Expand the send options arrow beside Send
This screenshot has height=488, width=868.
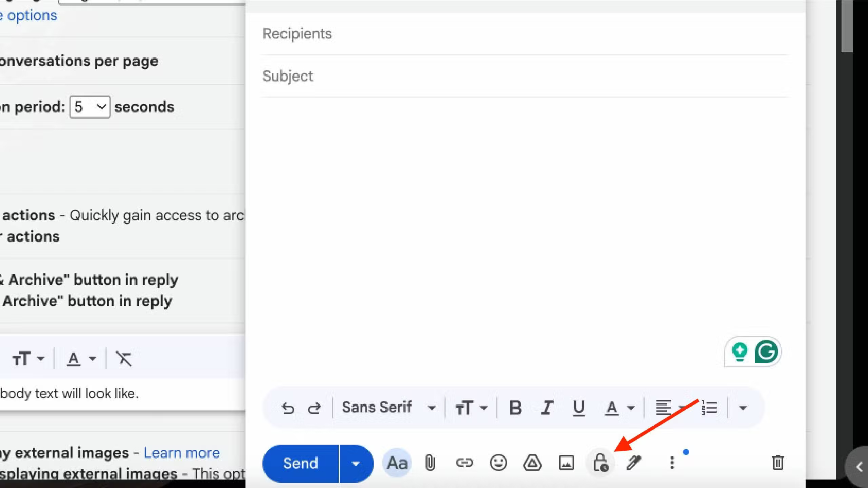[355, 463]
